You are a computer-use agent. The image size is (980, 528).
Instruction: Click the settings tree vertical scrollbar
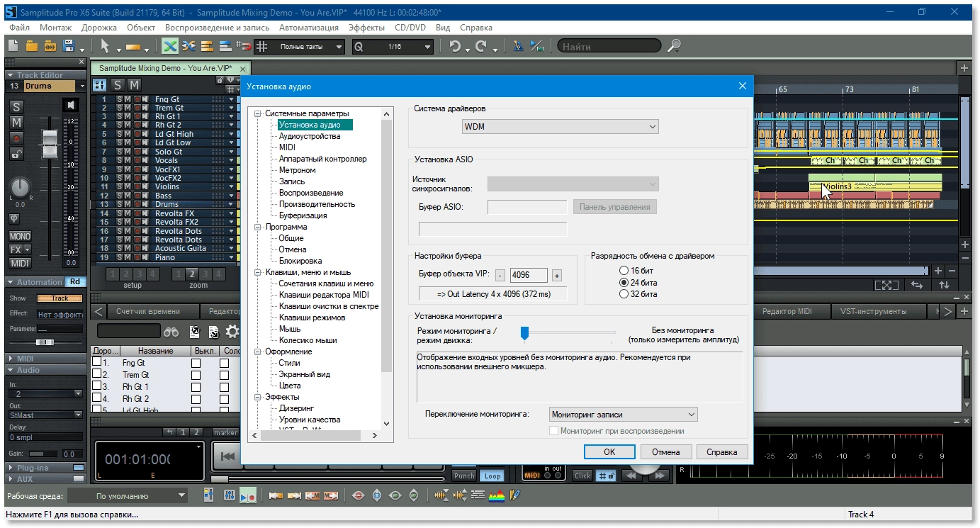coord(386,269)
